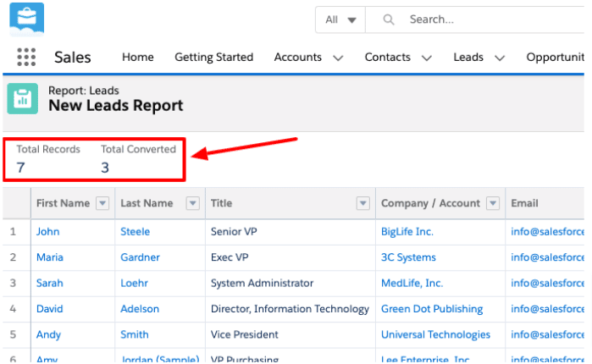Click the Total Records value 7
Screen dimensions: 592x364
(x=20, y=168)
